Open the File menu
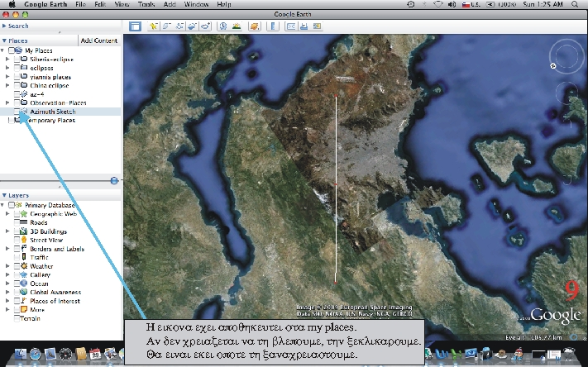The height and width of the screenshot is (367, 588). pos(80,4)
